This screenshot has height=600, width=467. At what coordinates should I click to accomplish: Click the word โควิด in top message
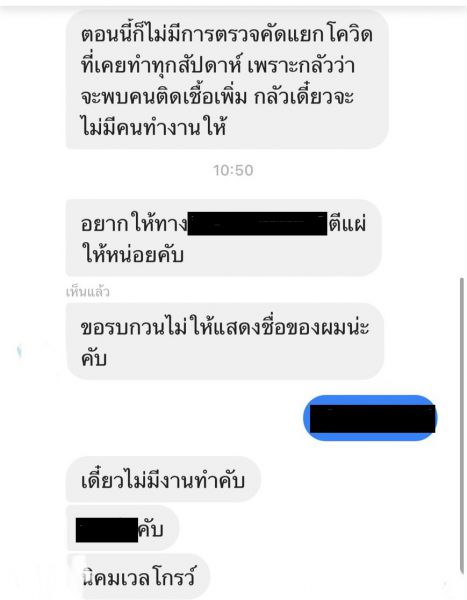point(350,34)
